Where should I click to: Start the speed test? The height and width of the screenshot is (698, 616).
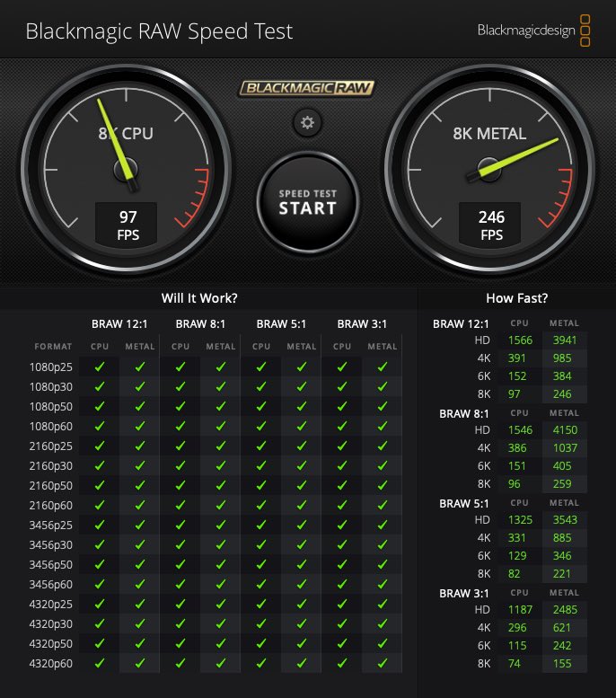click(x=308, y=202)
